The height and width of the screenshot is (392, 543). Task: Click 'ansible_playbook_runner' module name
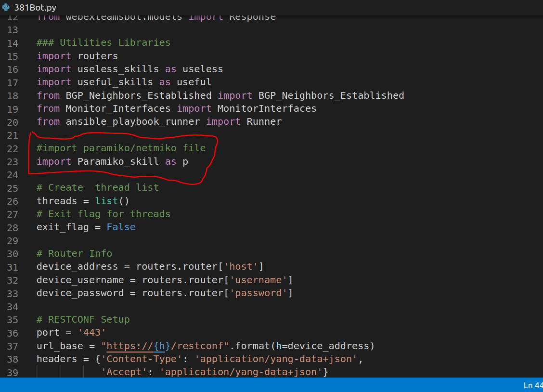point(133,122)
